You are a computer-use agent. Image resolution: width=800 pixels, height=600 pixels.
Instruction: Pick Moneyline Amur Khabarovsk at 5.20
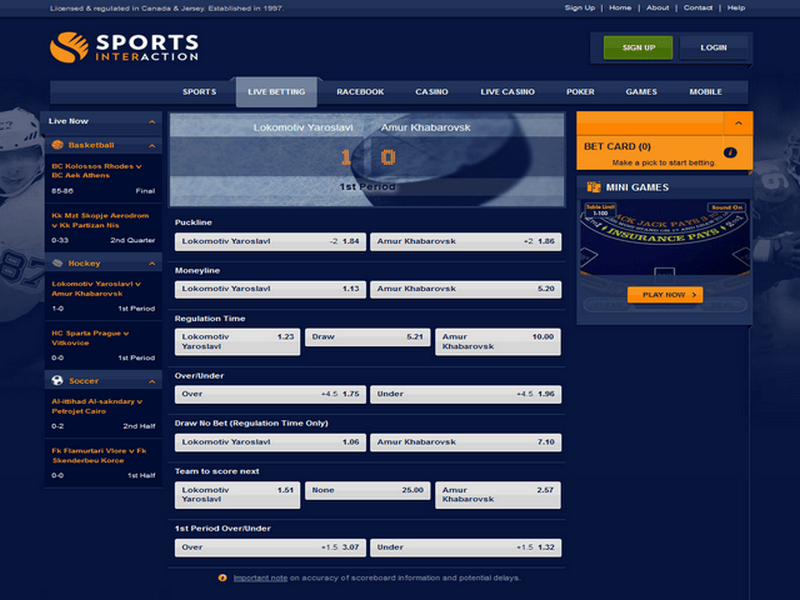[466, 289]
